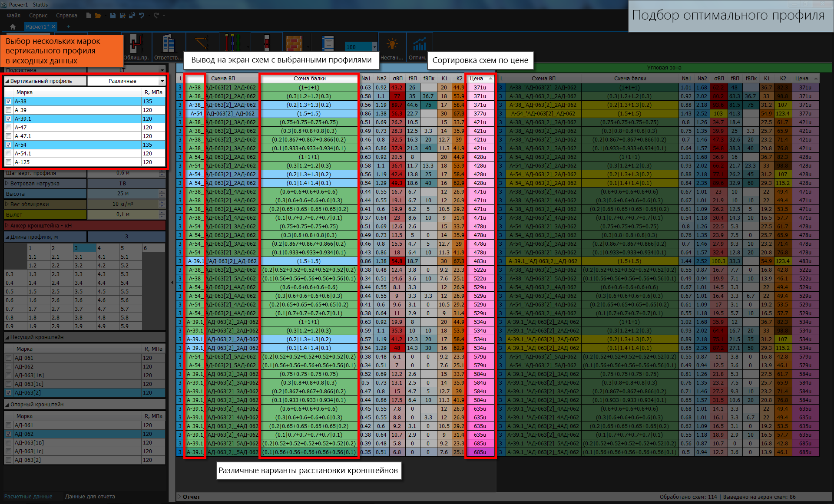
Task: Check АД-061 under Несущий кронштейн
Action: 9,358
